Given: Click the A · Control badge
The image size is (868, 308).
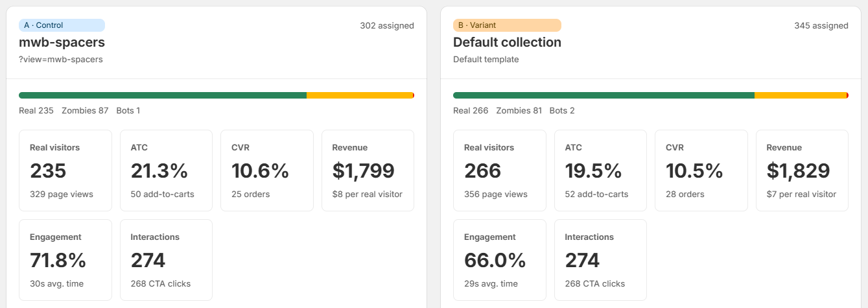Looking at the screenshot, I should click(x=62, y=25).
